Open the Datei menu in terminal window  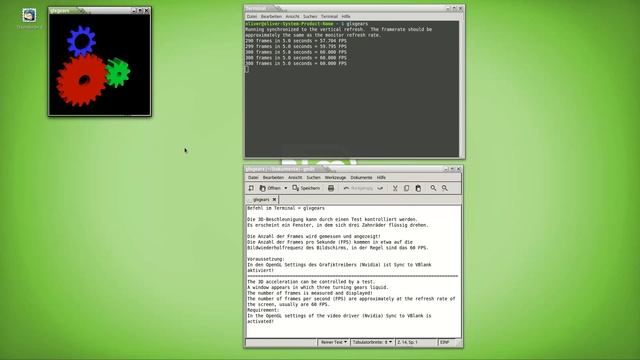click(x=252, y=16)
